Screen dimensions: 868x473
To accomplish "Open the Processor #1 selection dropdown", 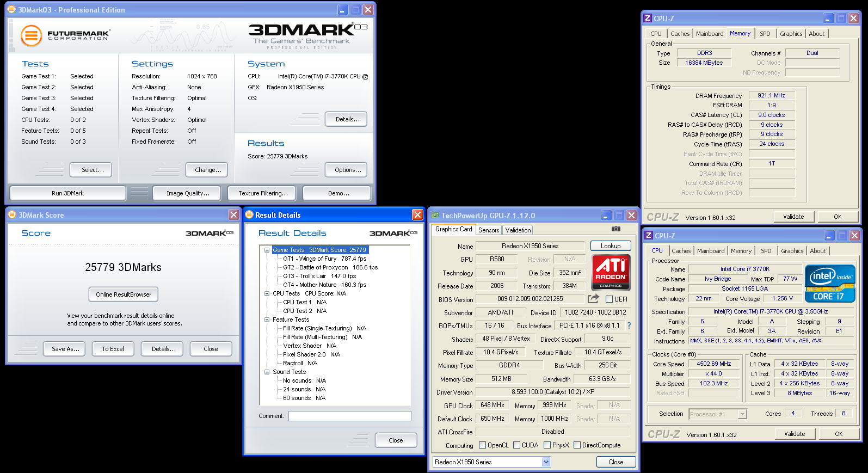I will 742,414.
